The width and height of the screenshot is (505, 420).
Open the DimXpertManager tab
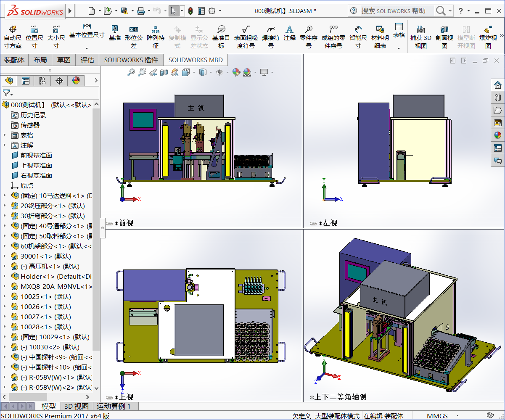[59, 80]
